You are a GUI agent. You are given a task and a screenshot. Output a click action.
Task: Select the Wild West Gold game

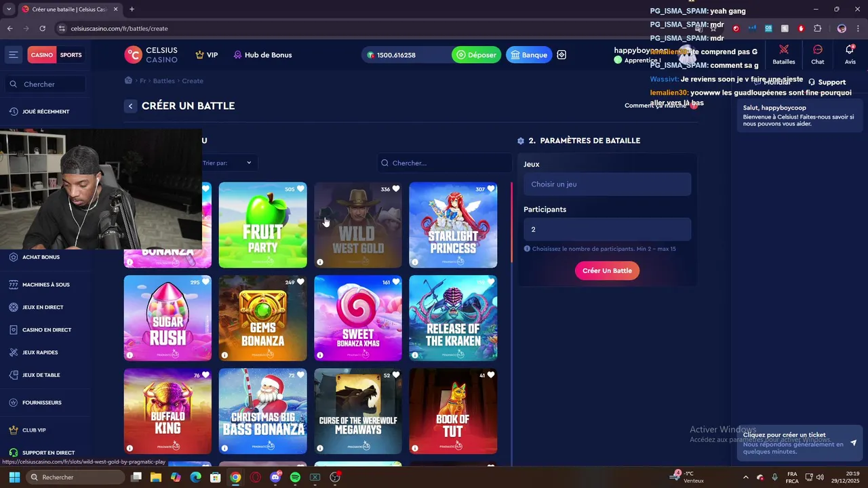click(x=357, y=225)
